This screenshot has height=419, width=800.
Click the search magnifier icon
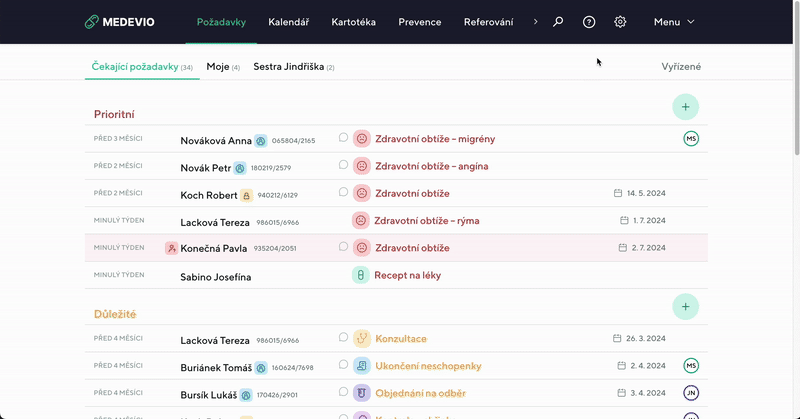558,22
